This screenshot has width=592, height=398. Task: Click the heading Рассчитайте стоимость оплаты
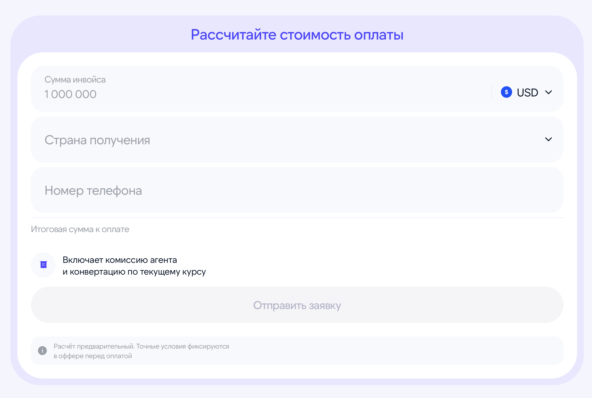click(x=297, y=35)
